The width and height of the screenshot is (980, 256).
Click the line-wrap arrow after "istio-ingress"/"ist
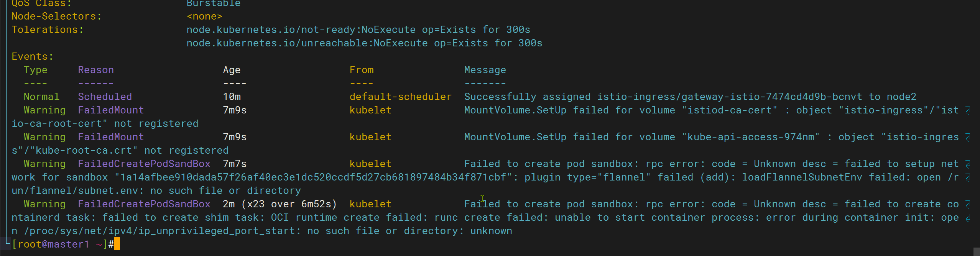coord(967,110)
